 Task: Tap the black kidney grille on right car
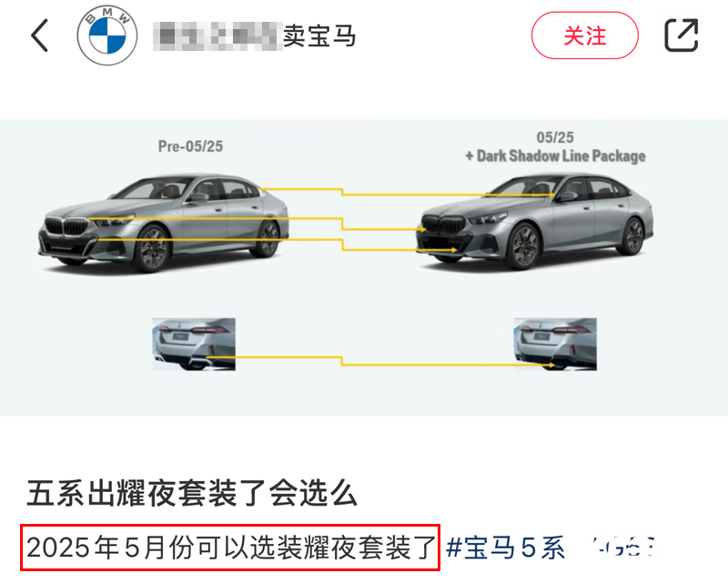(442, 224)
